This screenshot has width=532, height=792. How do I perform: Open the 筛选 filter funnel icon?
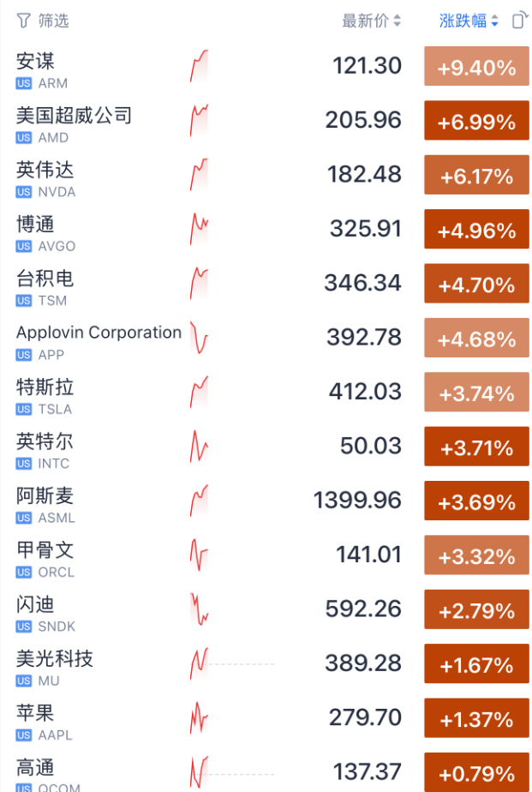tap(24, 21)
